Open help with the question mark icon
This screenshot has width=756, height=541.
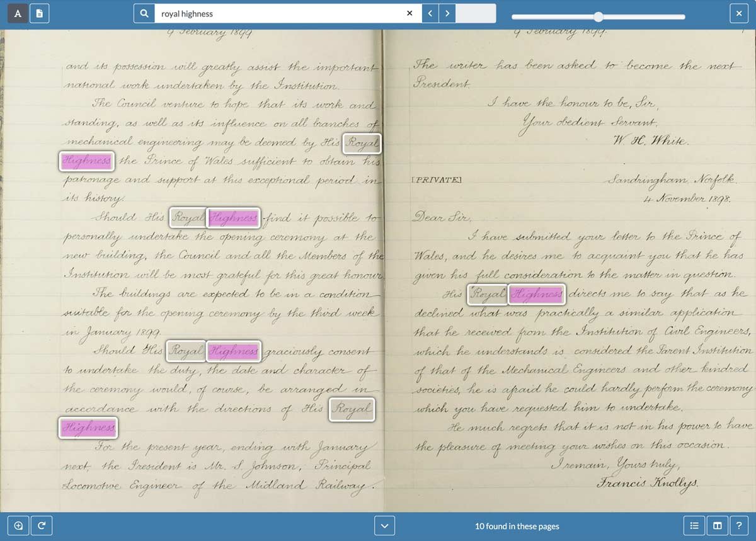(739, 525)
